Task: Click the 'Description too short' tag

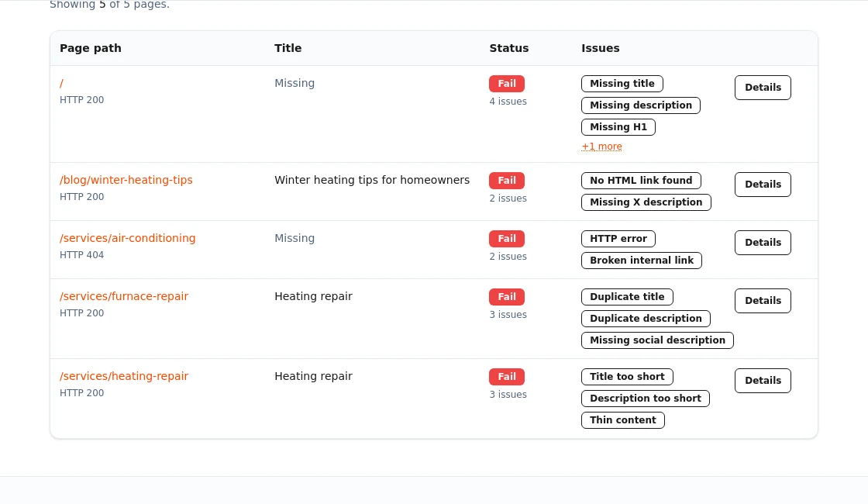Action: click(646, 399)
